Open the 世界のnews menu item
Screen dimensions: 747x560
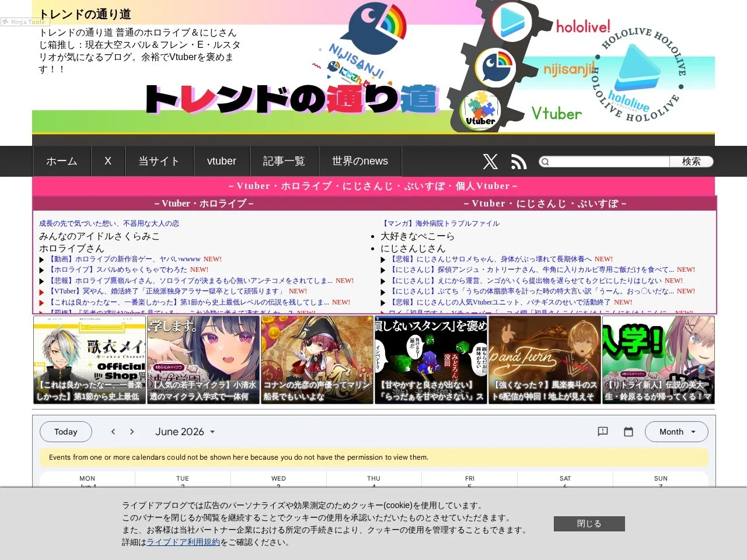pyautogui.click(x=360, y=161)
